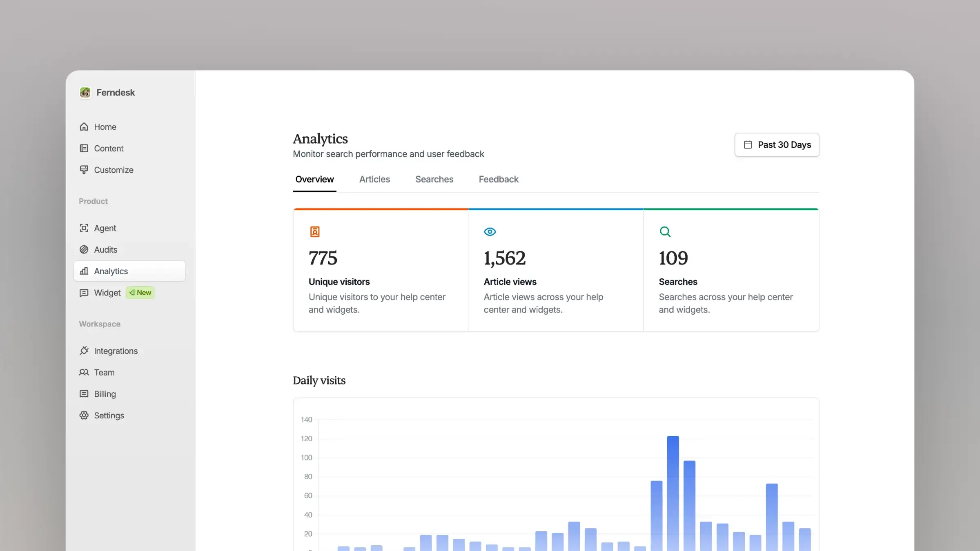Open Customize paint roller icon
This screenshot has width=980, height=551.
pyautogui.click(x=84, y=170)
